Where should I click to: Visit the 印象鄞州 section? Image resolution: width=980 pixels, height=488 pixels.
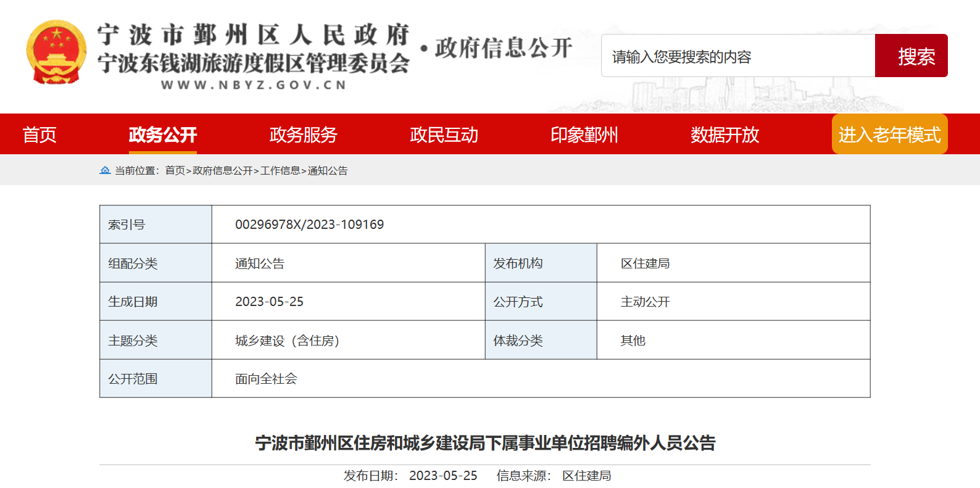584,134
